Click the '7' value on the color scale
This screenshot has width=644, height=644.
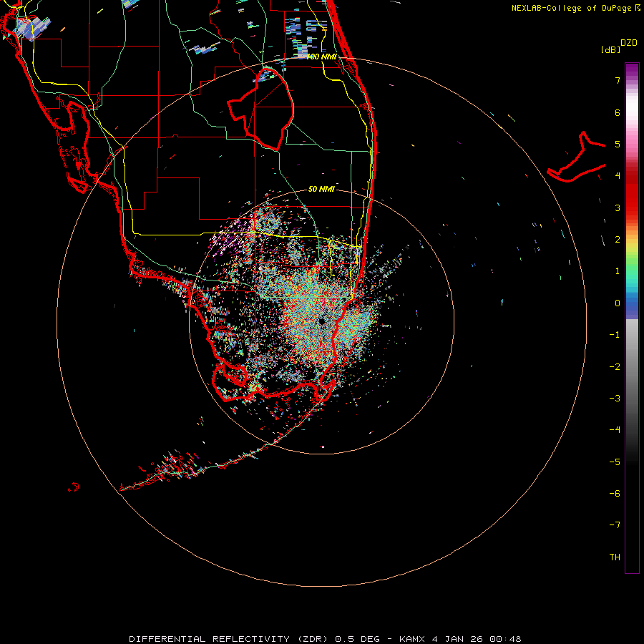tap(618, 80)
